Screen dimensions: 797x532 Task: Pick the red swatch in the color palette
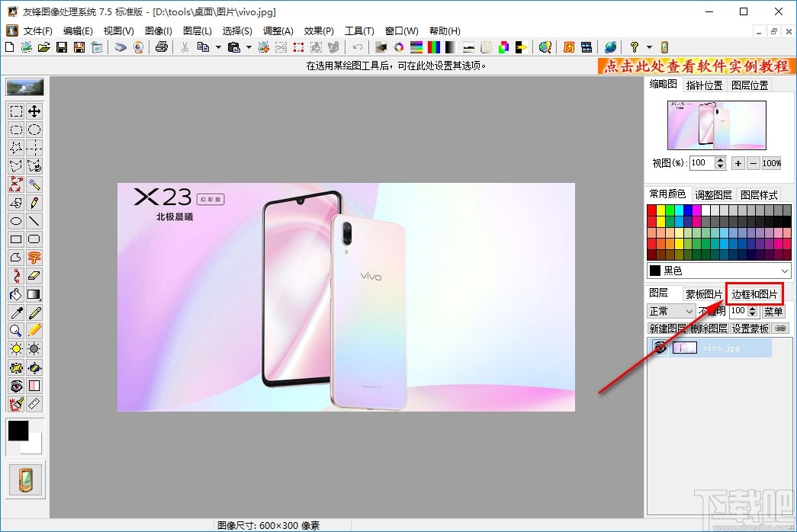(x=652, y=210)
